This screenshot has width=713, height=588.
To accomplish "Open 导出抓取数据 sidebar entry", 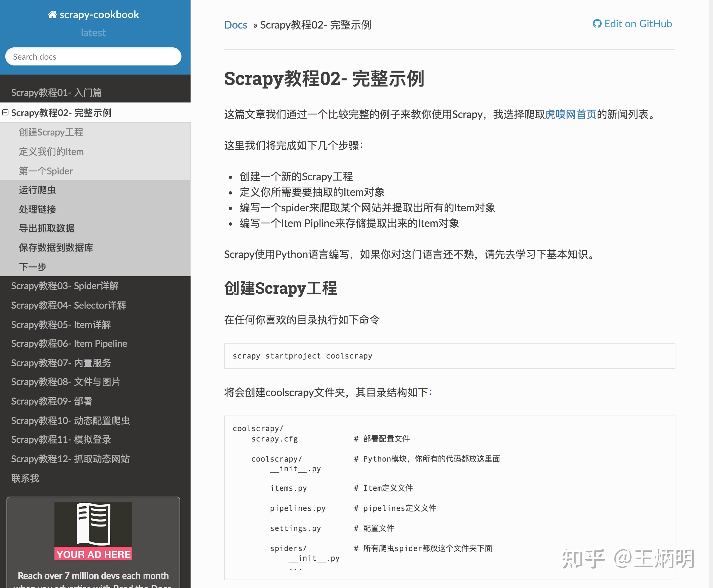I will [x=47, y=228].
